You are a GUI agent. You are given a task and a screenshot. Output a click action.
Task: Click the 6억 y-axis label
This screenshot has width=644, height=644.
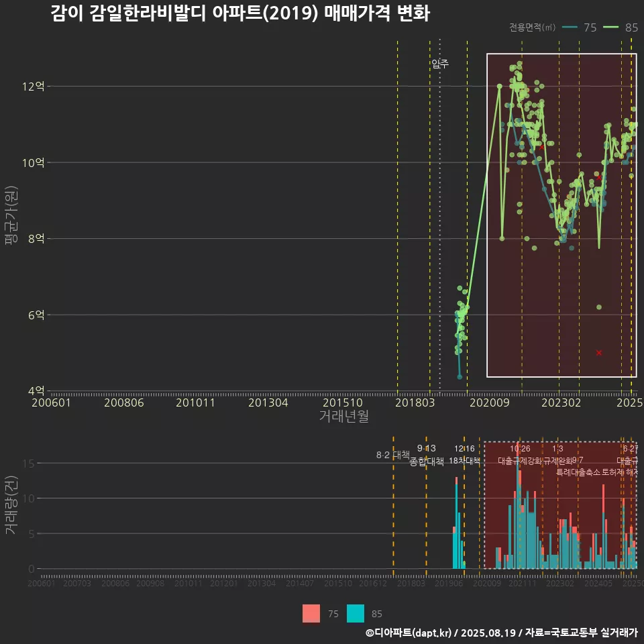pos(36,315)
